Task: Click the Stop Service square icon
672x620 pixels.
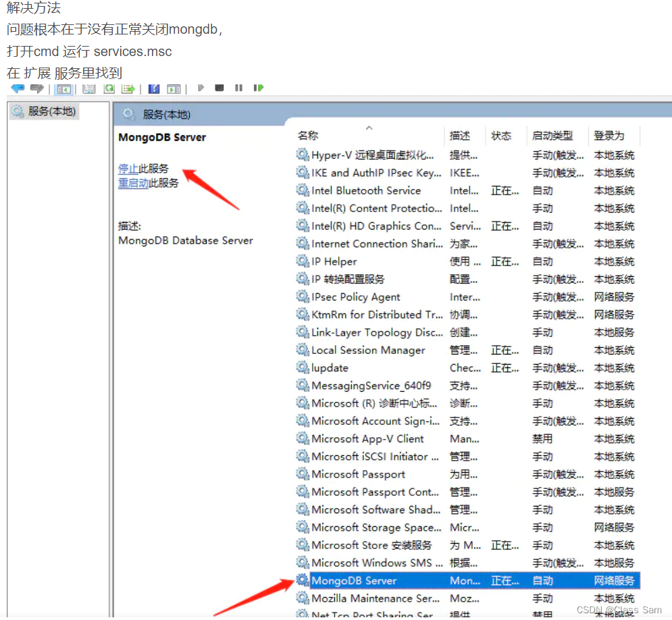Action: coord(219,88)
